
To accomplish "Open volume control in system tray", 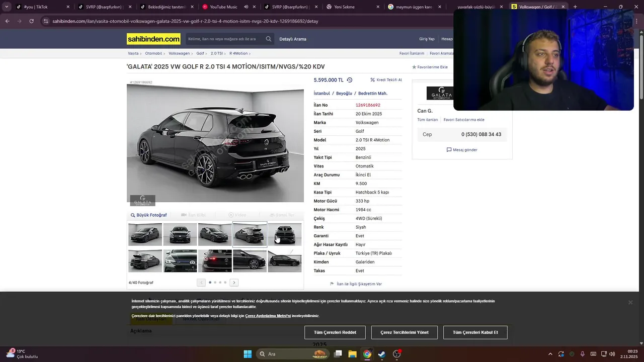I will coord(612,354).
